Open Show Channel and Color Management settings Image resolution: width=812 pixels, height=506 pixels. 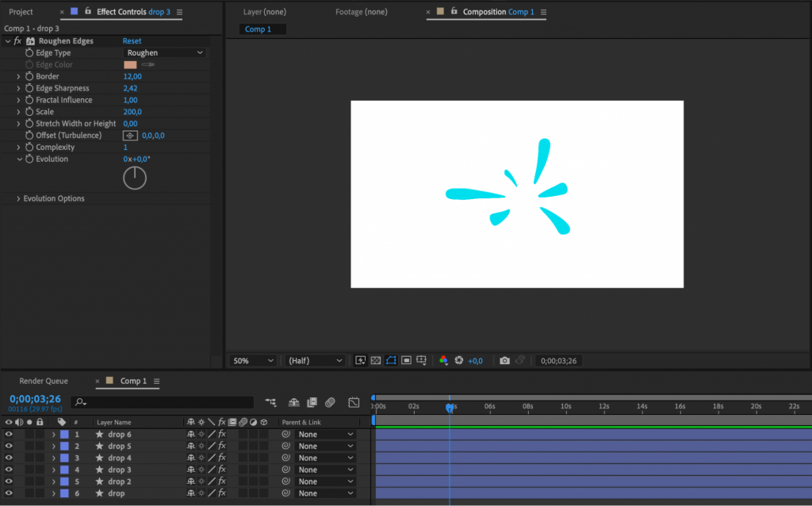(x=442, y=360)
